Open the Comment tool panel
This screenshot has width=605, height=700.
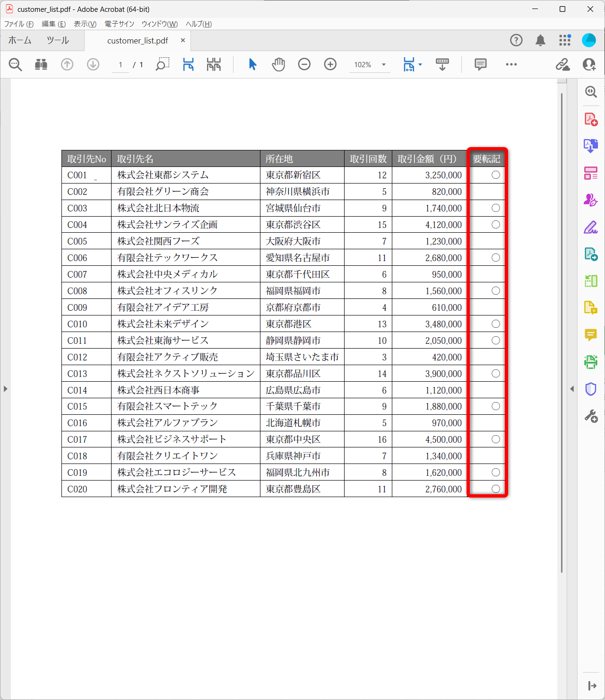(590, 335)
